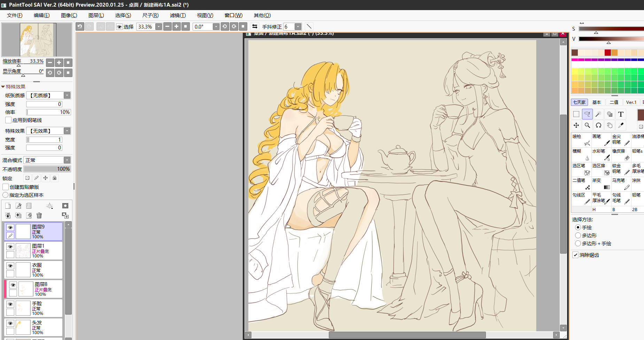
Task: Collapse the 特殊效果 panel section
Action: point(3,87)
